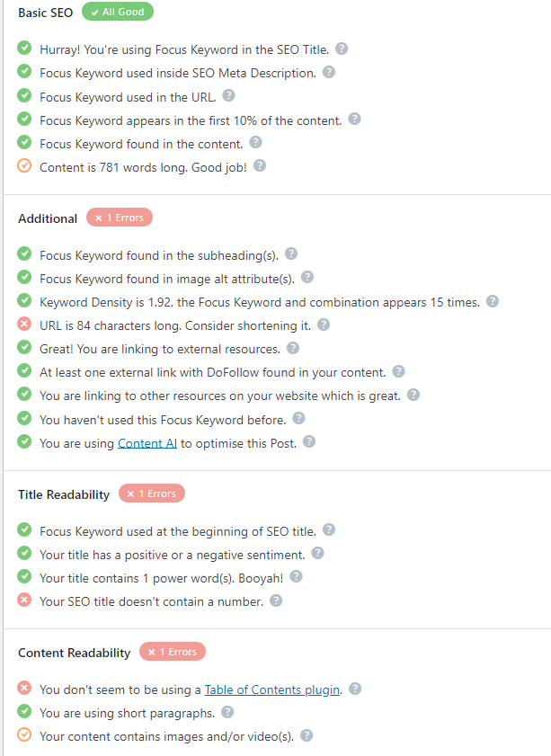
Task: Click the Title Readability 1 Errors badge
Action: (x=152, y=494)
